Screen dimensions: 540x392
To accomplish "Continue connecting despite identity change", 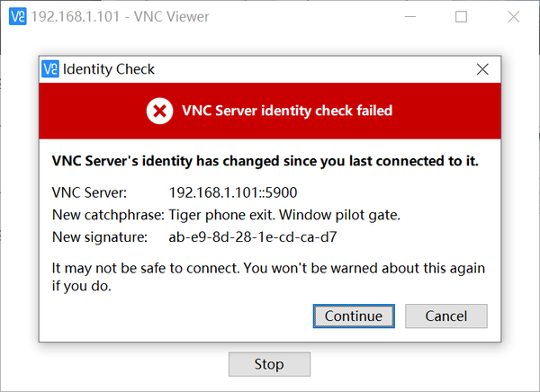I will click(354, 316).
